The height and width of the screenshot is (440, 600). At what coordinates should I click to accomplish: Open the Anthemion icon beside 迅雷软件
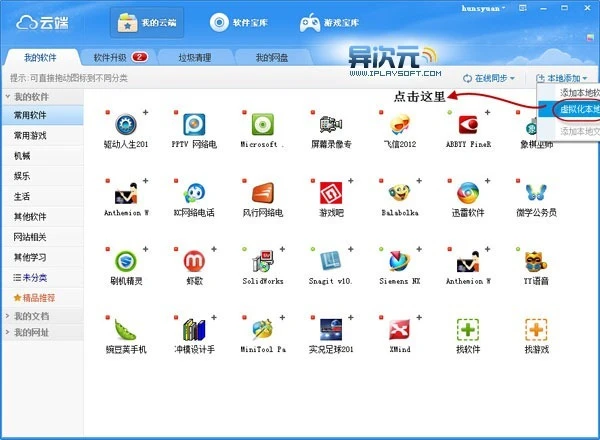pos(468,261)
